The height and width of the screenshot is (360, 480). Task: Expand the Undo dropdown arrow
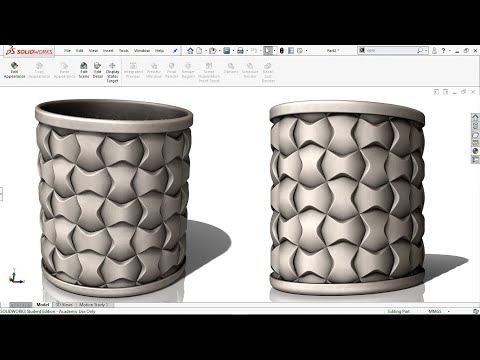click(261, 51)
